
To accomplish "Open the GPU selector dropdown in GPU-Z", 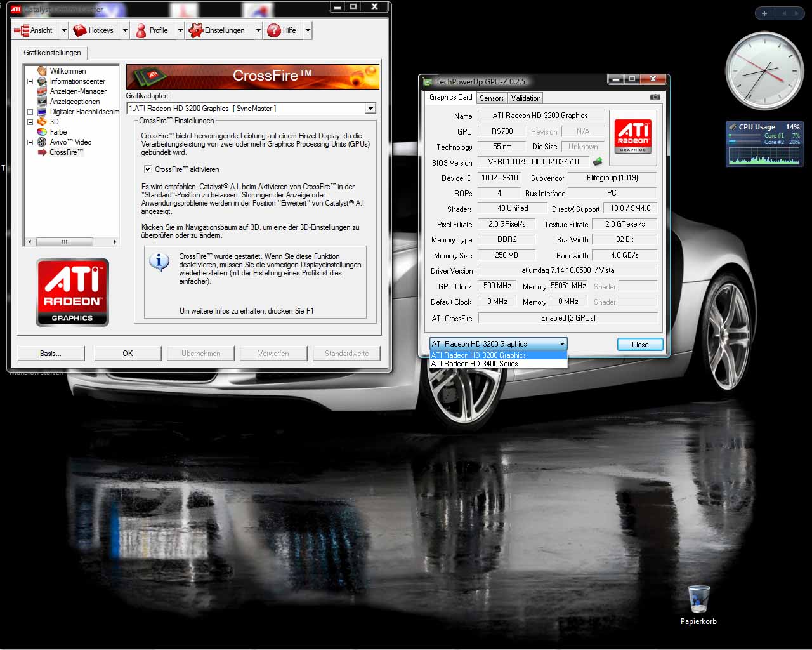I will pyautogui.click(x=498, y=344).
